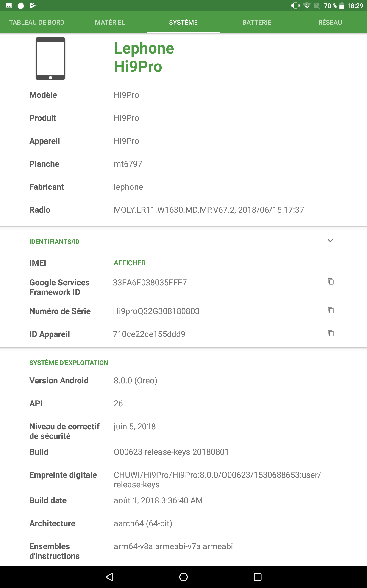Copy the Numéro de Série value
The height and width of the screenshot is (588, 367).
331,310
